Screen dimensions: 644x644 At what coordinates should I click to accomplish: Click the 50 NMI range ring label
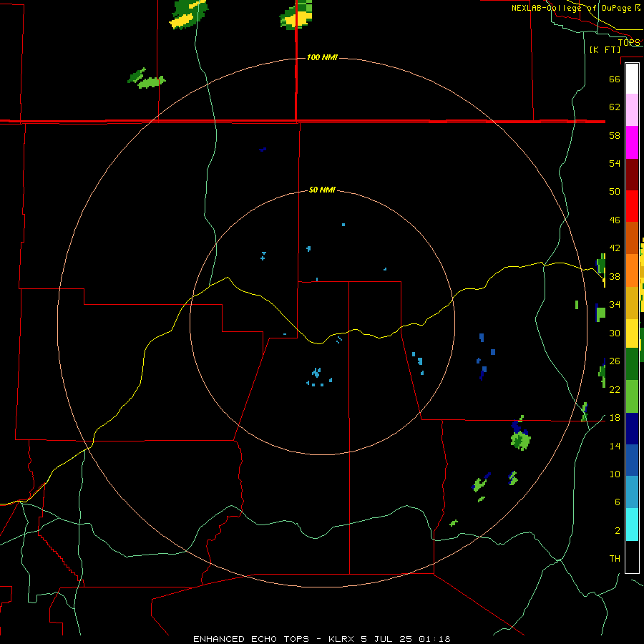[x=322, y=190]
